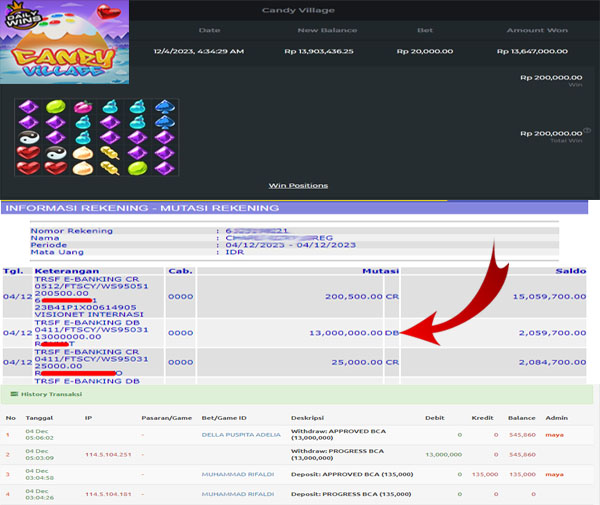This screenshot has width=600, height=505.
Task: Click the Deskripsi column header
Action: (x=307, y=418)
